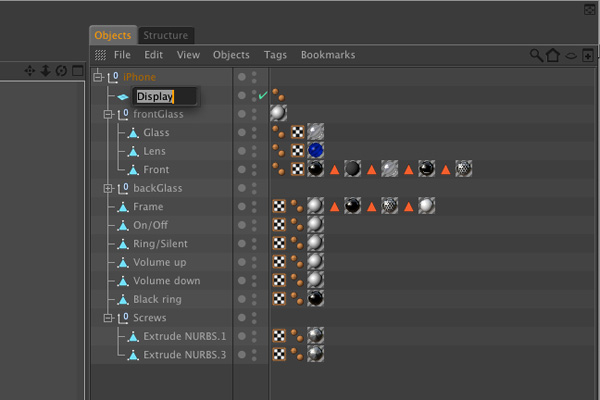Click the chrome material tag on Extrude NURBS.1
Viewport: 600px width, 400px height.
coord(315,335)
